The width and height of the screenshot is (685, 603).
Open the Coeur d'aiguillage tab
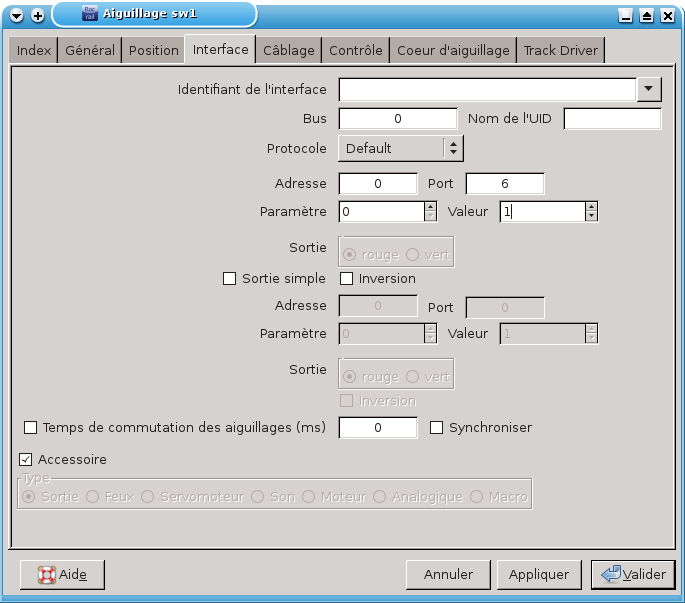[x=453, y=50]
